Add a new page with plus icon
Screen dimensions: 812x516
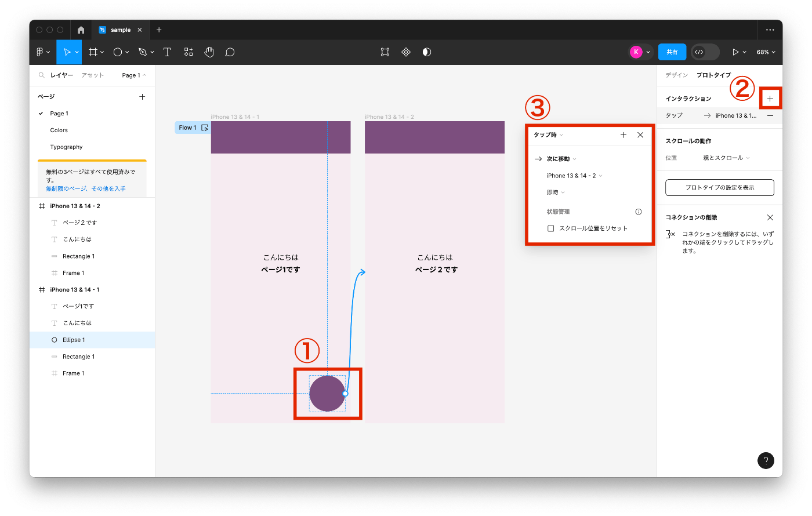pos(142,97)
